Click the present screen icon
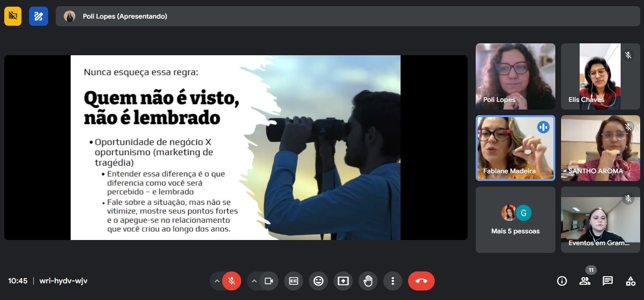This screenshot has width=644, height=300. (x=343, y=280)
